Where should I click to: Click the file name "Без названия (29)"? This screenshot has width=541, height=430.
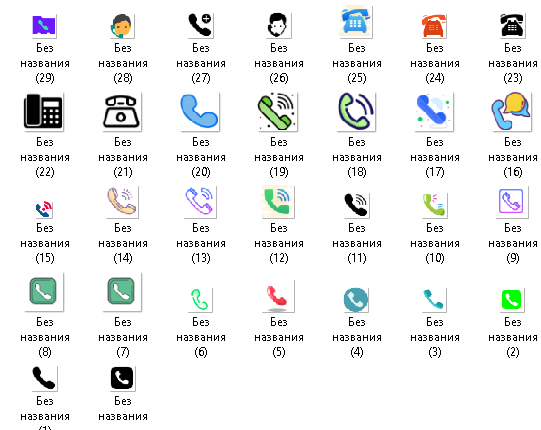[45, 63]
